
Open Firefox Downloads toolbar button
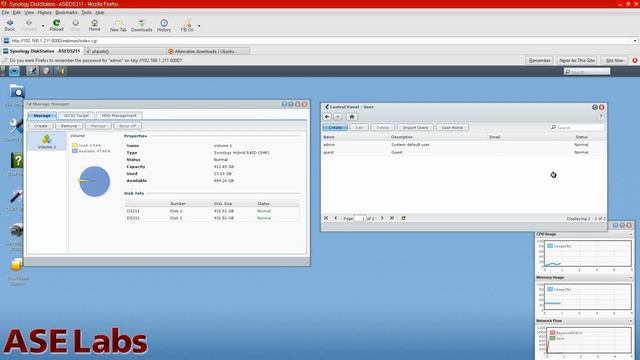pos(141,25)
